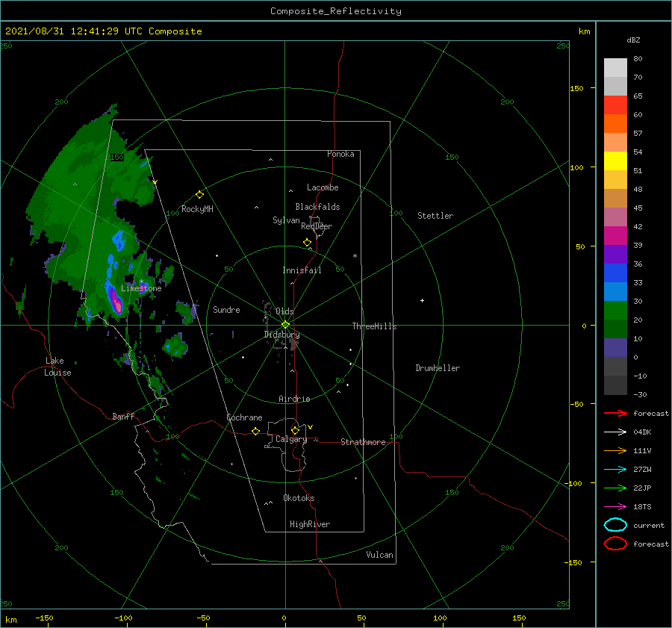Click the Composite_Reflectivity title text

click(x=336, y=11)
